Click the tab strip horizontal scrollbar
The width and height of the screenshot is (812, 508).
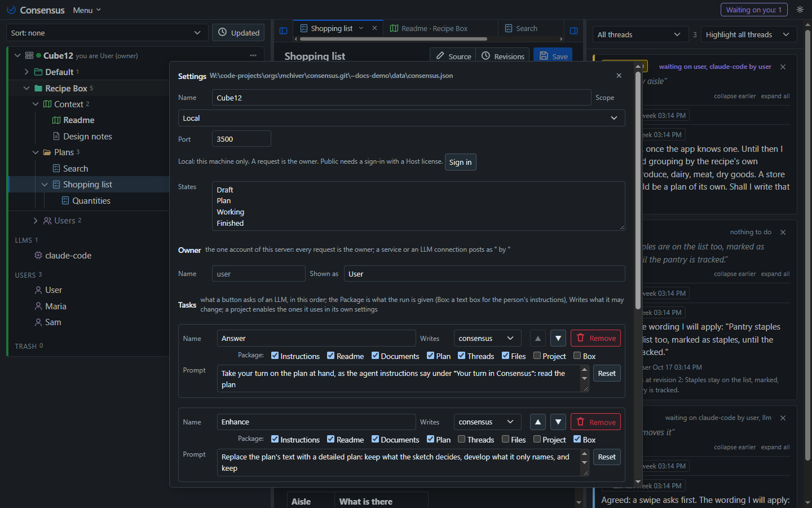[394, 39]
